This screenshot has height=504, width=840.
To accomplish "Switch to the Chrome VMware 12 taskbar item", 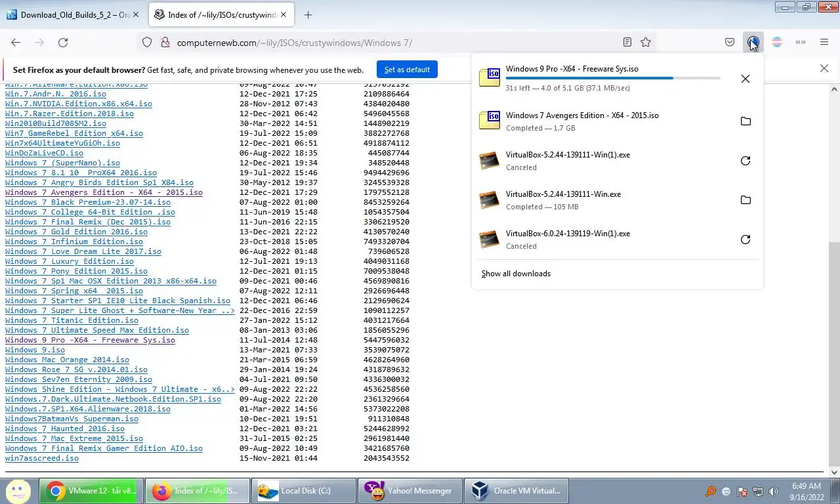I will point(91,491).
